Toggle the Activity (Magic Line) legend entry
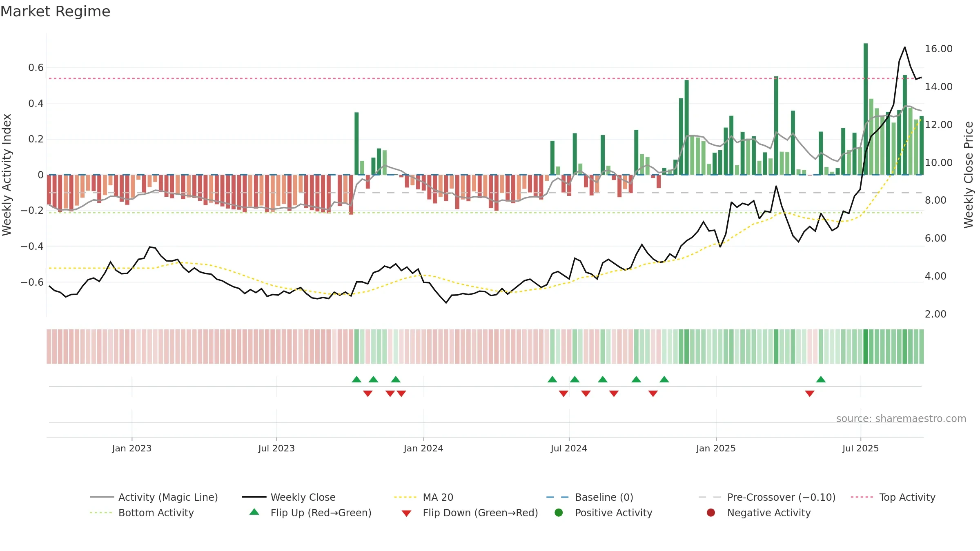This screenshot has width=980, height=551. click(x=154, y=497)
